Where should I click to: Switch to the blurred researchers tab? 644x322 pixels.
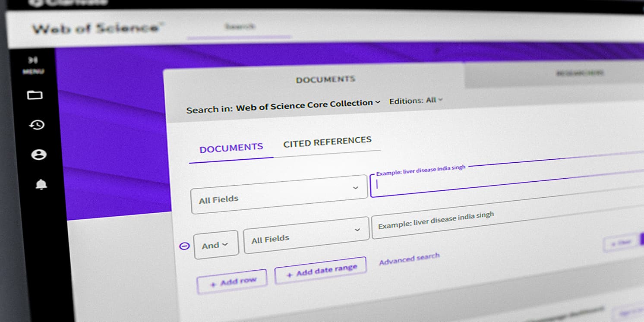(x=580, y=73)
